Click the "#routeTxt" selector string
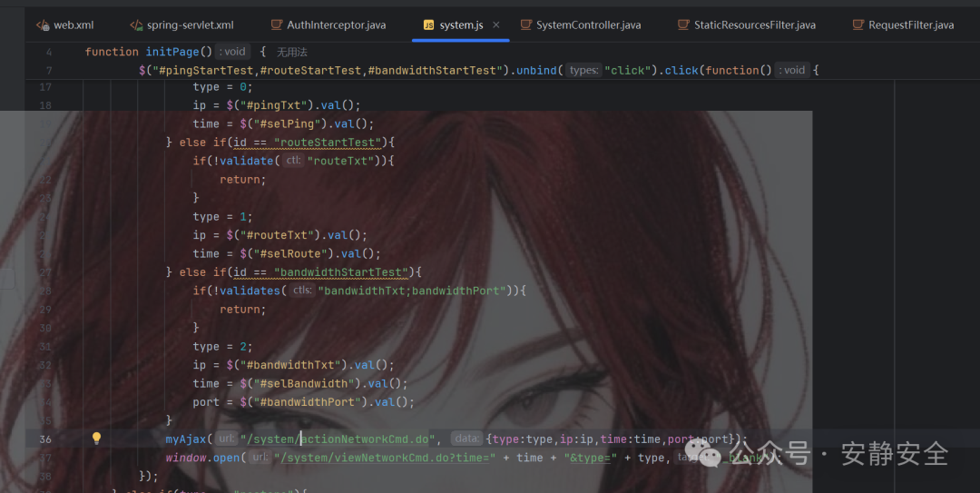The width and height of the screenshot is (980, 493). coord(277,235)
